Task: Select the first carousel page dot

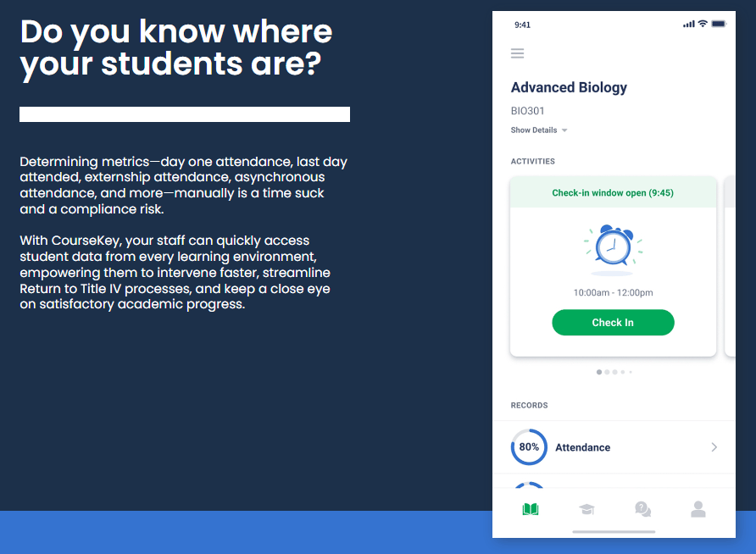Action: (x=599, y=372)
